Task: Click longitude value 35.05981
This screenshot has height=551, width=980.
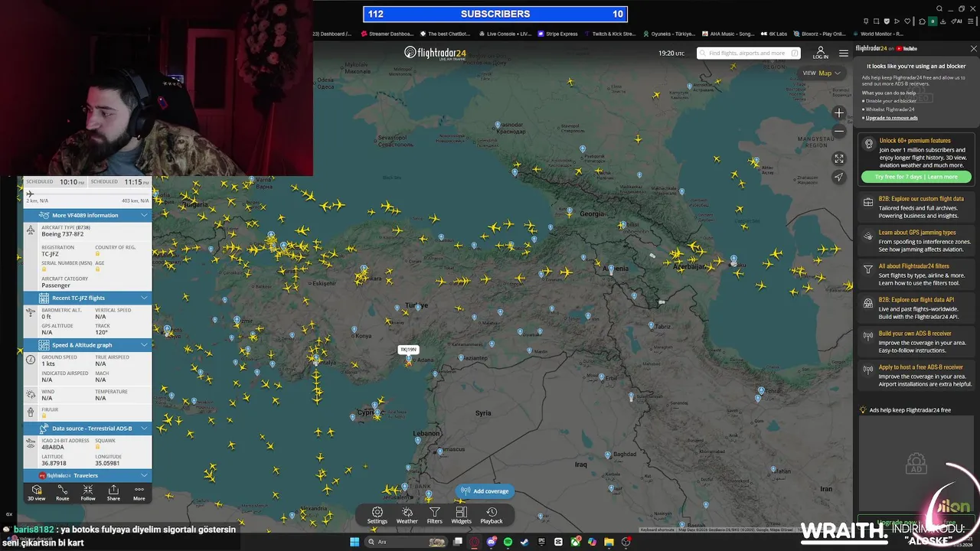Action: click(107, 463)
